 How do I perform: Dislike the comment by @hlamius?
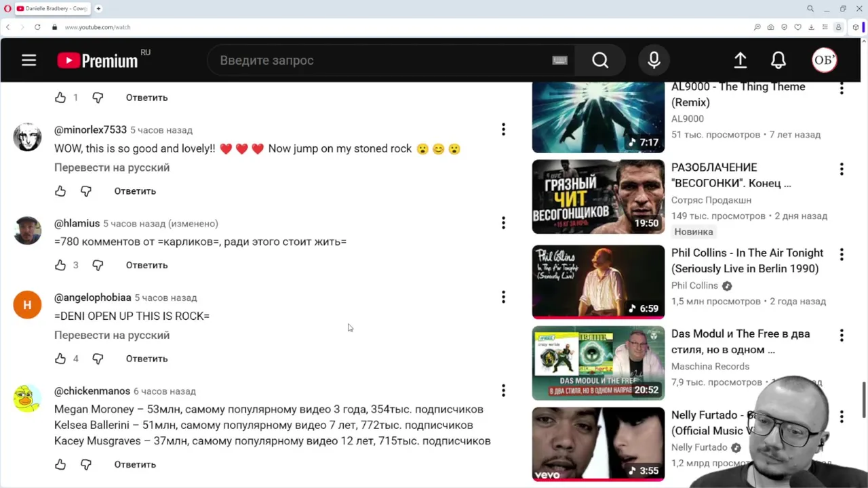pyautogui.click(x=98, y=265)
